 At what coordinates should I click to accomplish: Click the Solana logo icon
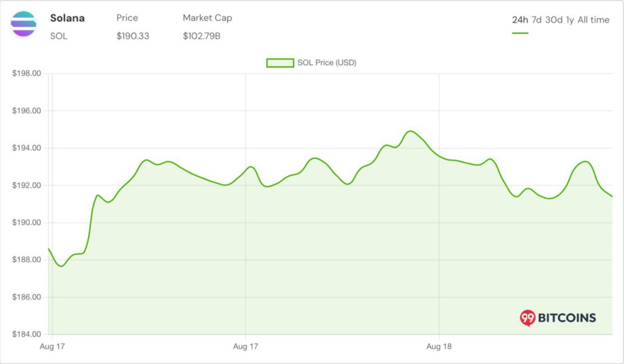(24, 24)
